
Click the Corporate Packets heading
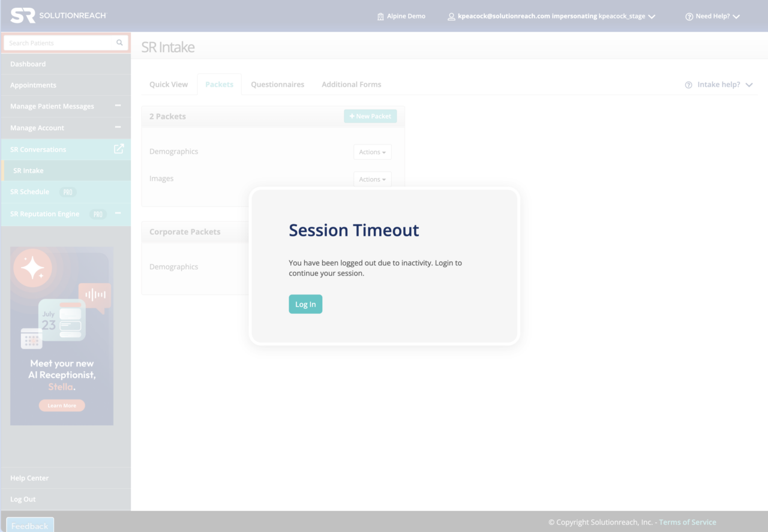185,232
